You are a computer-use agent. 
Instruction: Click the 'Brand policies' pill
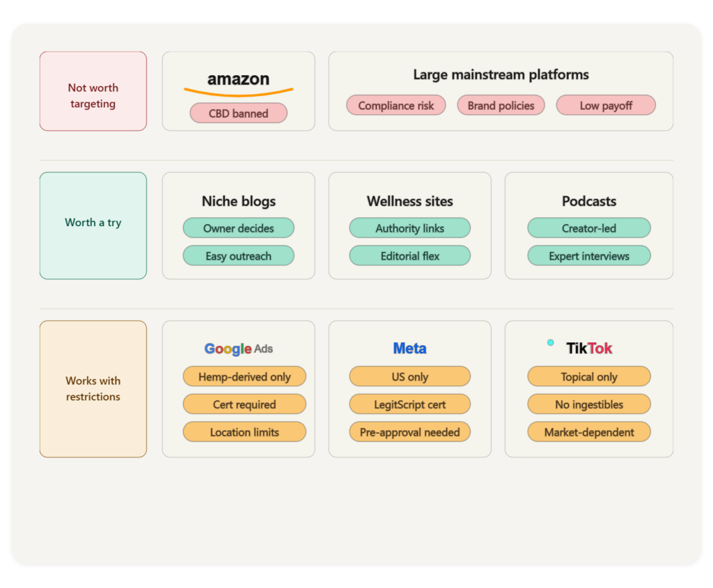501,106
